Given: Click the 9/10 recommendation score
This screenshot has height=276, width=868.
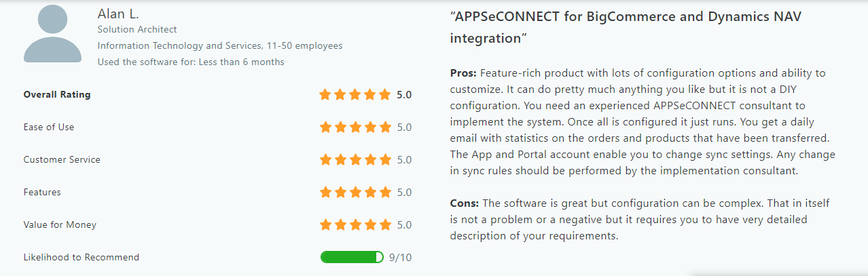Looking at the screenshot, I should point(401,258).
